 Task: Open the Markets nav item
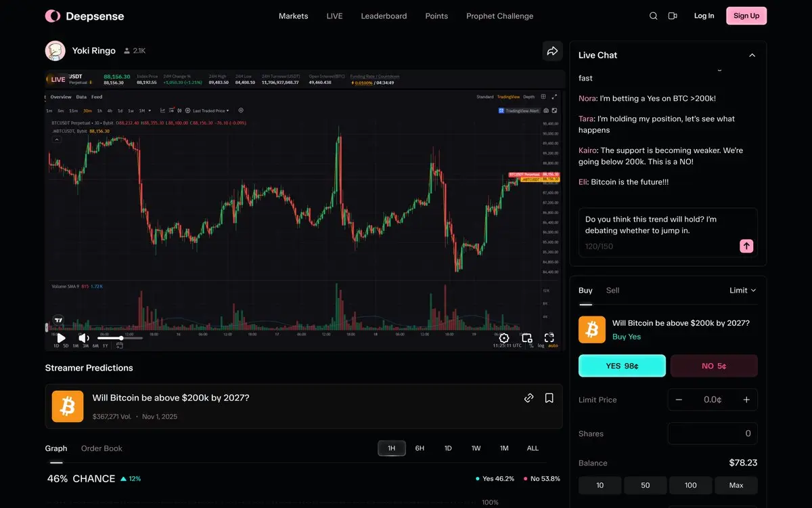coord(294,16)
